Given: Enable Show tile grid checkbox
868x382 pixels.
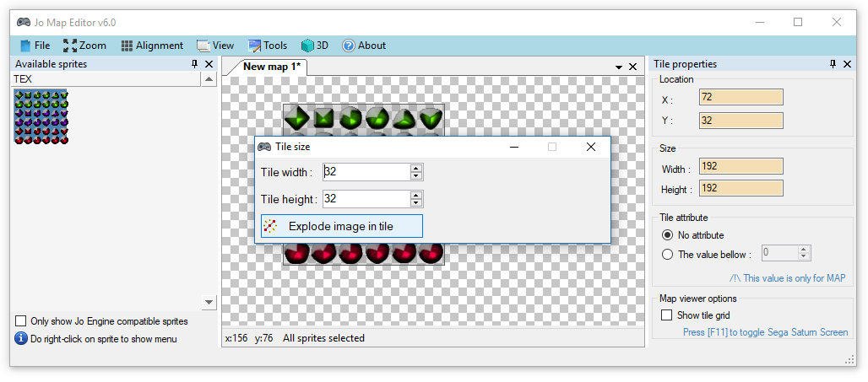Looking at the screenshot, I should (667, 315).
